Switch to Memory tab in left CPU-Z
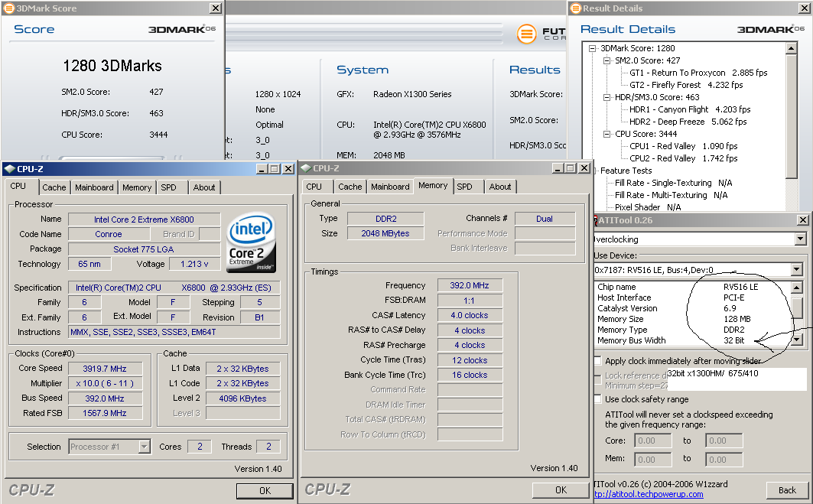 (x=137, y=187)
